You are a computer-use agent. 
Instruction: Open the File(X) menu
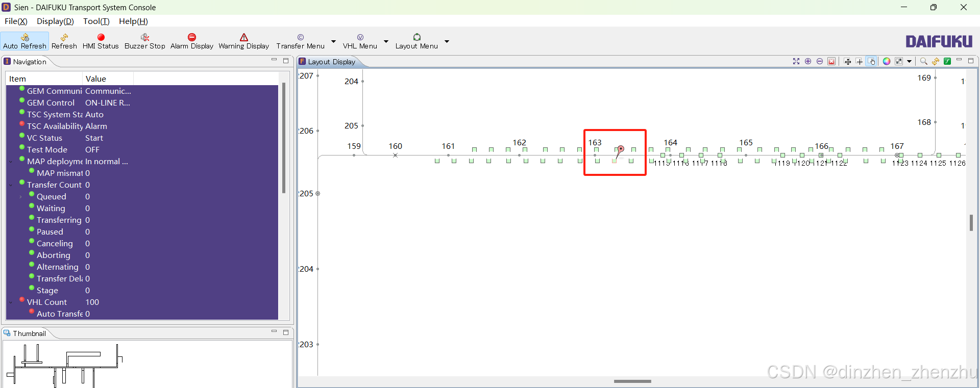16,21
